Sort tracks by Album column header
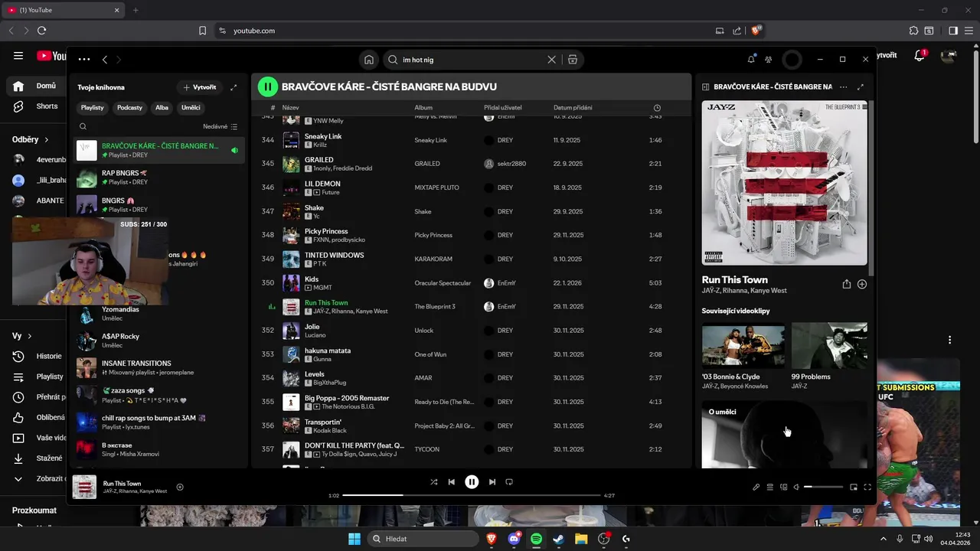This screenshot has width=980, height=551. coord(423,108)
